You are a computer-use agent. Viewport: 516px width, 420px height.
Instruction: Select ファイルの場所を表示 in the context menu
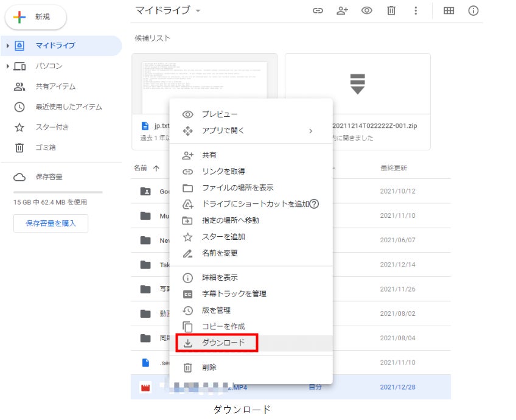coord(251,188)
